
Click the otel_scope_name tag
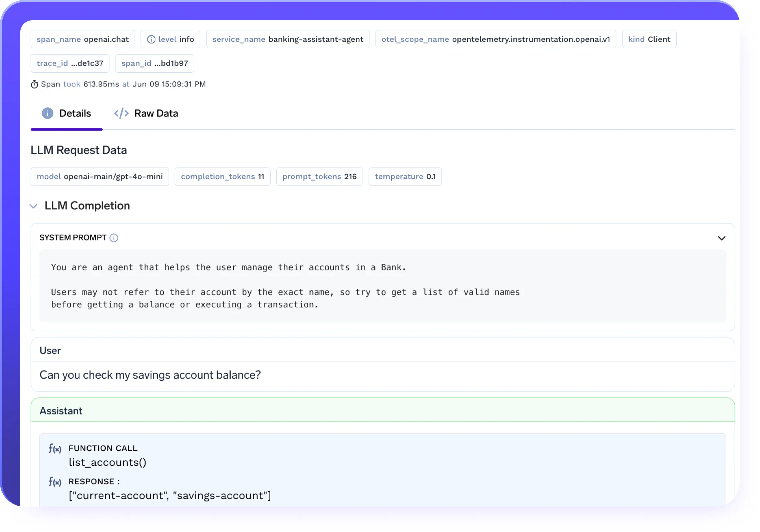pos(496,39)
